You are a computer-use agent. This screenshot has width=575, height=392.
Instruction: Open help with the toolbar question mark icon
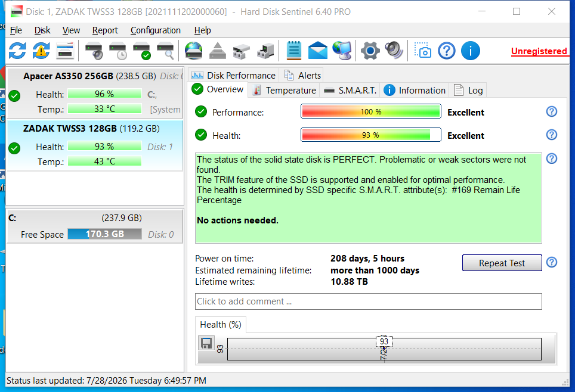click(447, 51)
